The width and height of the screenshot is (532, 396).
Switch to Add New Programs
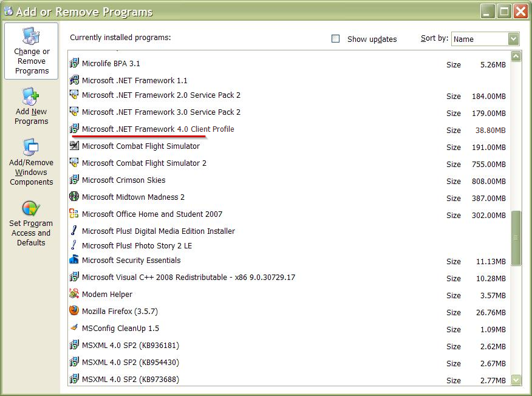point(32,106)
